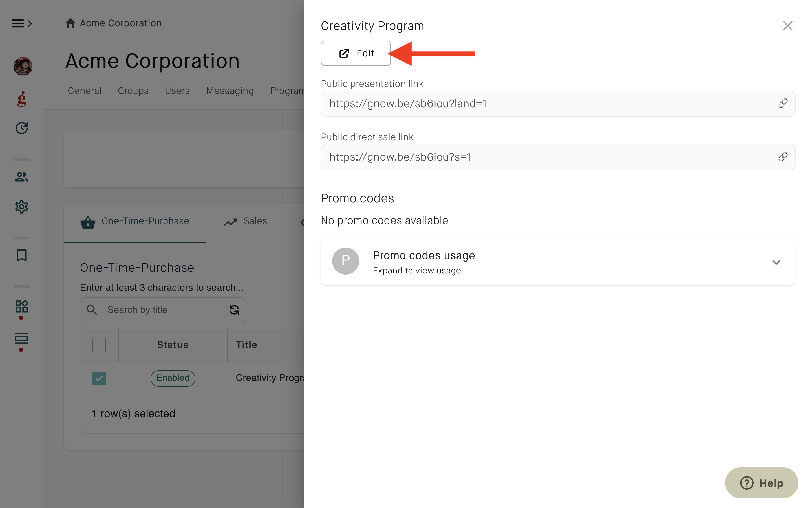The image size is (812, 508).
Task: Open the stacked list layout icon
Action: pos(21,339)
